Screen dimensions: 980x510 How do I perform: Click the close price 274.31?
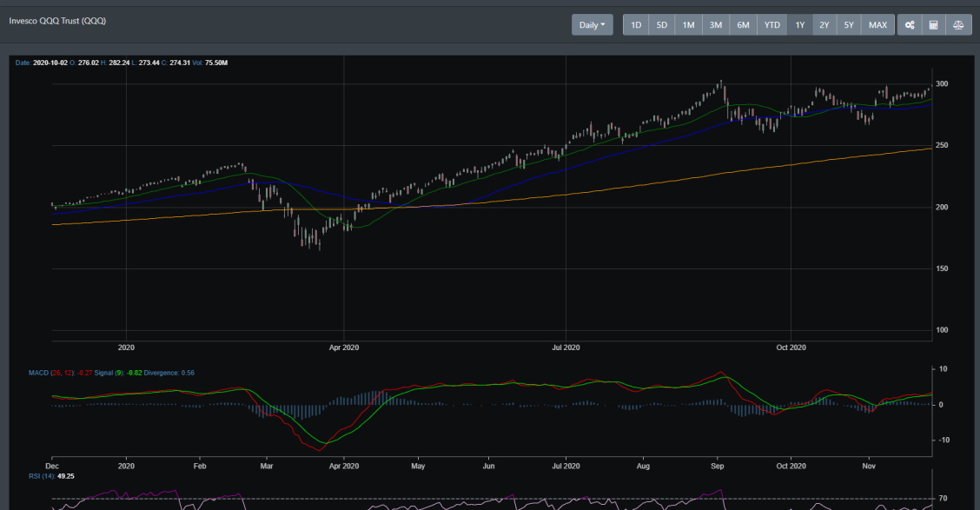(180, 63)
